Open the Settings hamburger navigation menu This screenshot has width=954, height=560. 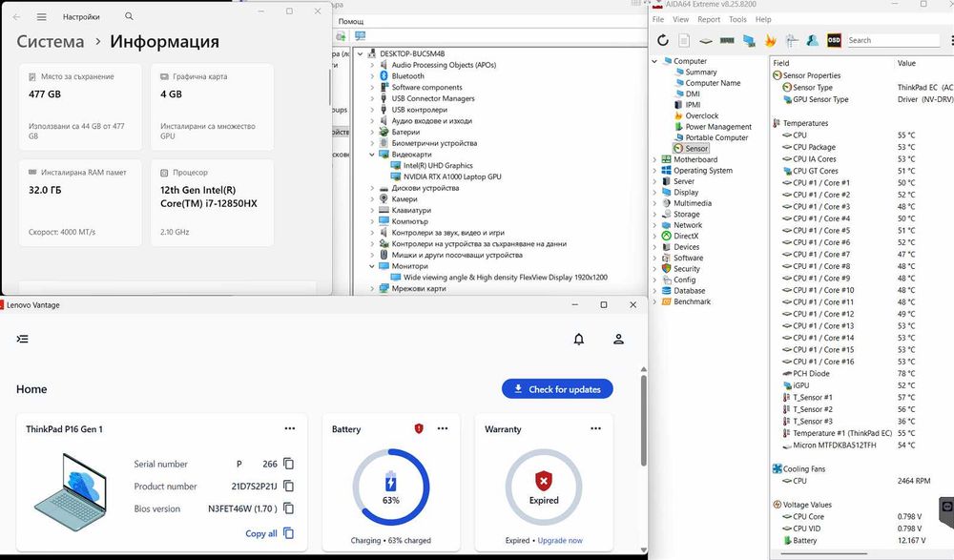[41, 17]
